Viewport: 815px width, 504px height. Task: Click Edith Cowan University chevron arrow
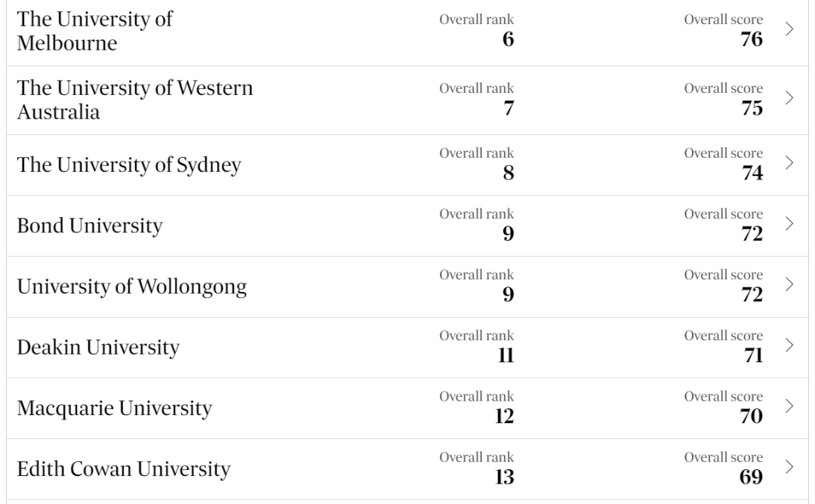[789, 467]
